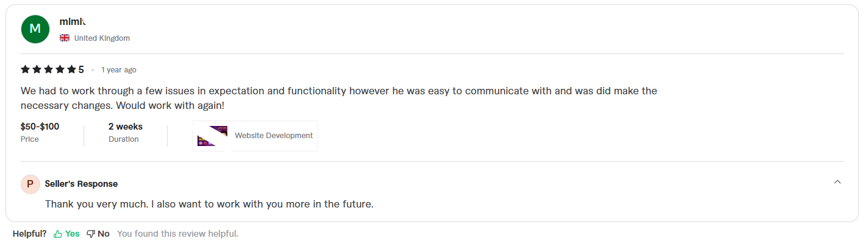Click the fifth star in the rating
This screenshot has height=244, width=868.
(x=71, y=69)
